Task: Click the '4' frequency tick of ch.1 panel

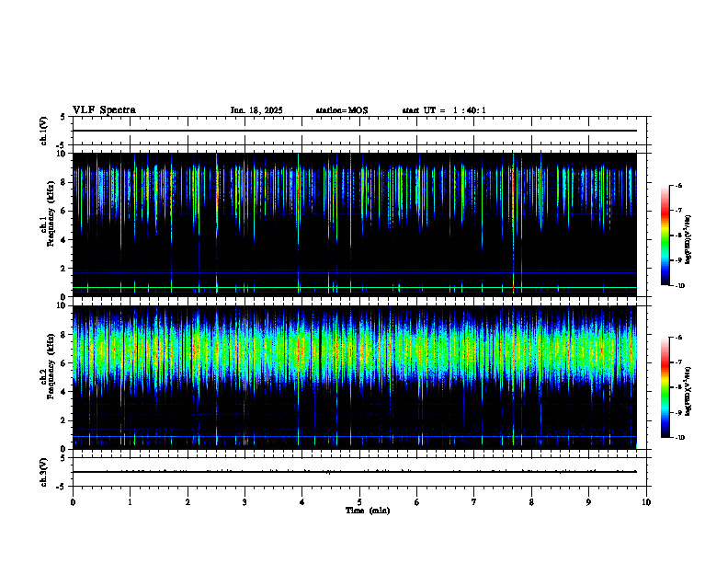Action: (x=64, y=240)
